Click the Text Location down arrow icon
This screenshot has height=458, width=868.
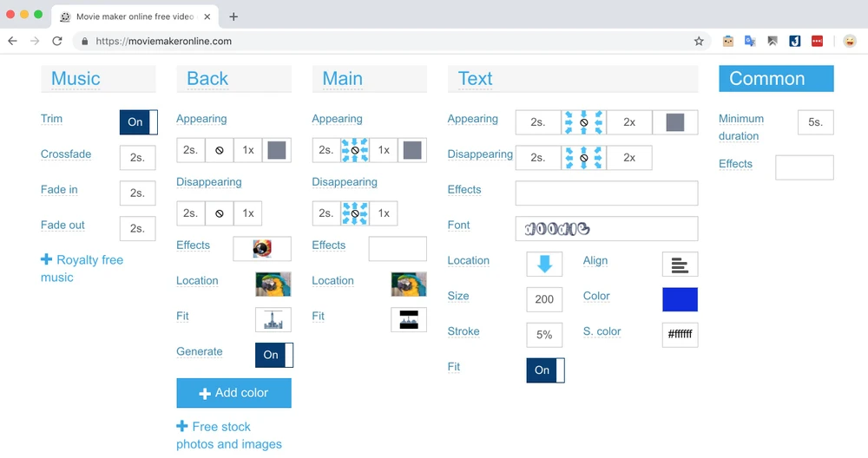tap(544, 264)
